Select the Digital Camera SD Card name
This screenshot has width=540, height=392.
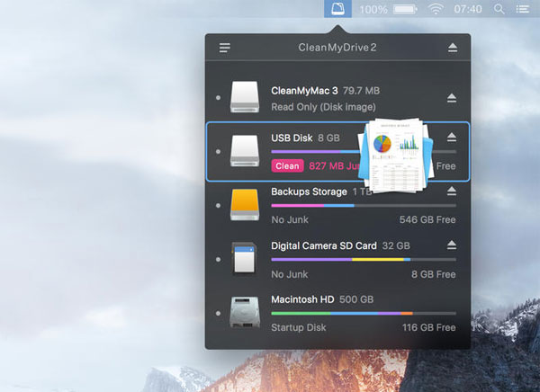click(x=324, y=245)
